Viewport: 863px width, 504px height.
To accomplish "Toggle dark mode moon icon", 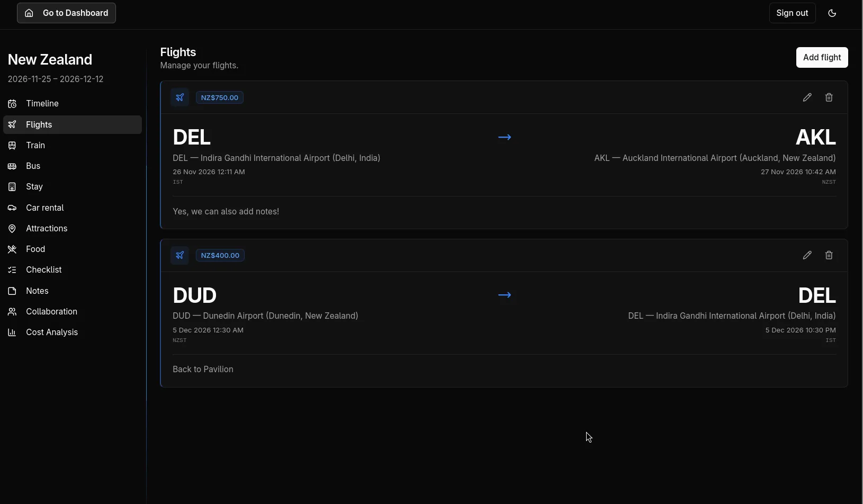I will 832,13.
